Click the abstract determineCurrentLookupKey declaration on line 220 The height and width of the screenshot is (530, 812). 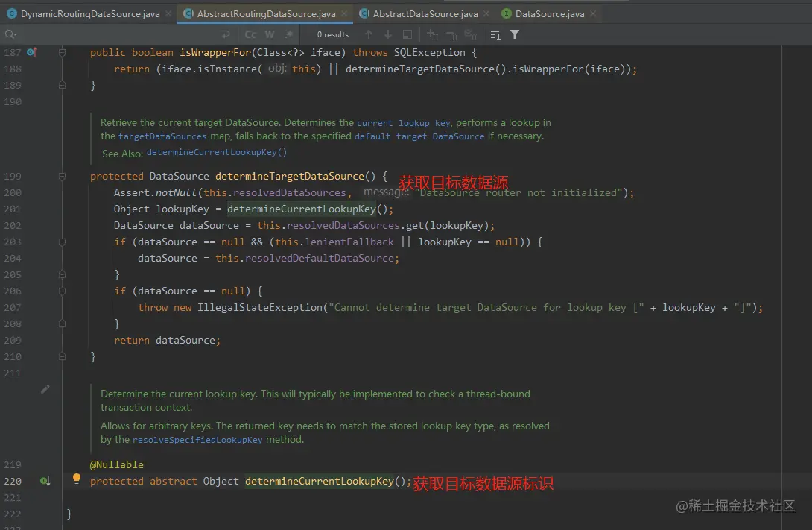pyautogui.click(x=320, y=482)
